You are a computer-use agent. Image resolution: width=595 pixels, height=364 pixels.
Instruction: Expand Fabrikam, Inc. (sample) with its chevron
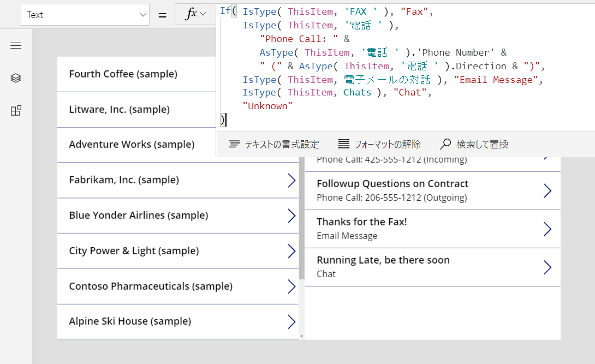pyautogui.click(x=291, y=180)
